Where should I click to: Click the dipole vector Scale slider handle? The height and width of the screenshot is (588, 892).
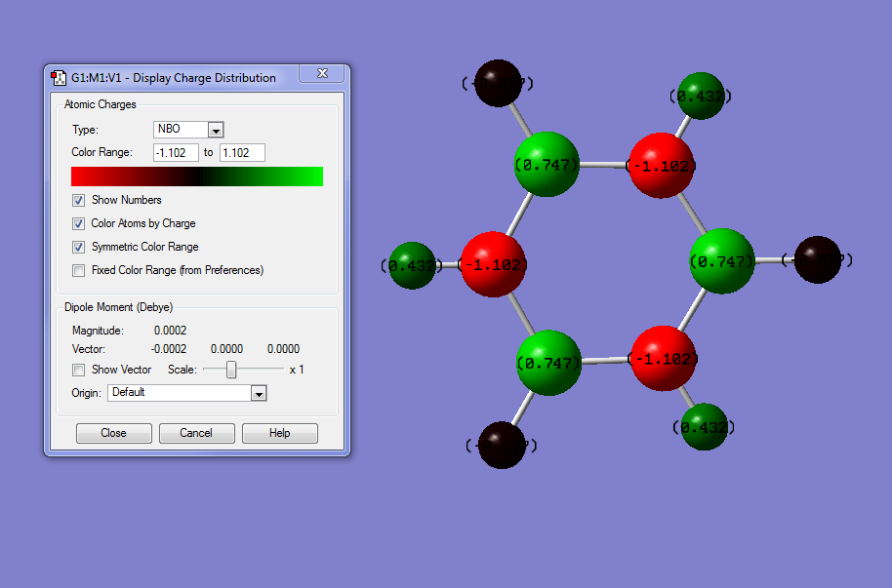[231, 370]
